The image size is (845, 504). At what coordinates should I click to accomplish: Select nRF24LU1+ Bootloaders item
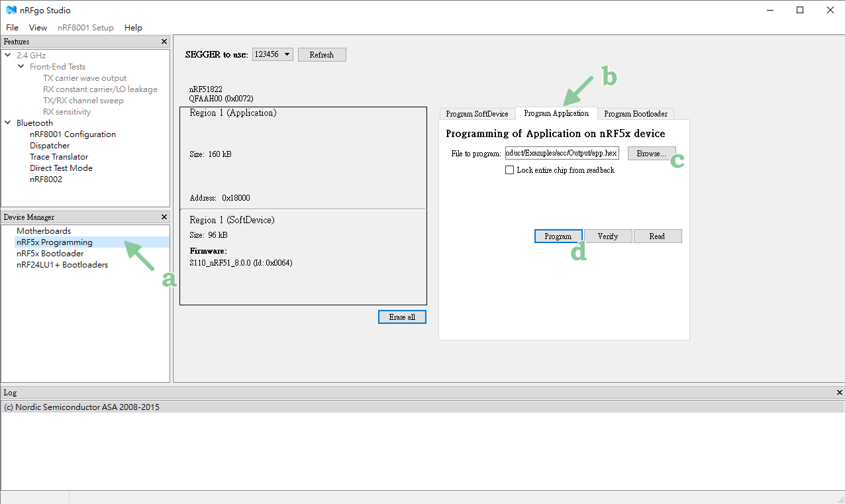pos(62,265)
